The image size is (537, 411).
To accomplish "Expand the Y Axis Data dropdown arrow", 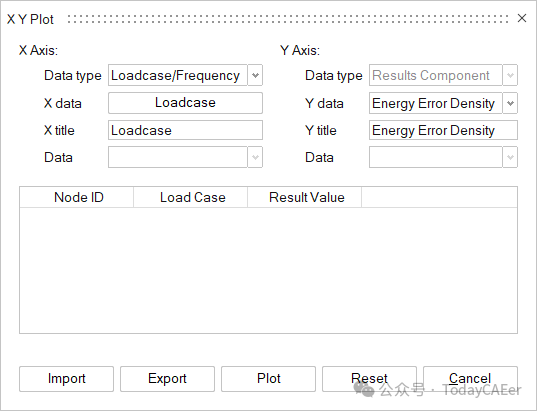I will coord(510,157).
